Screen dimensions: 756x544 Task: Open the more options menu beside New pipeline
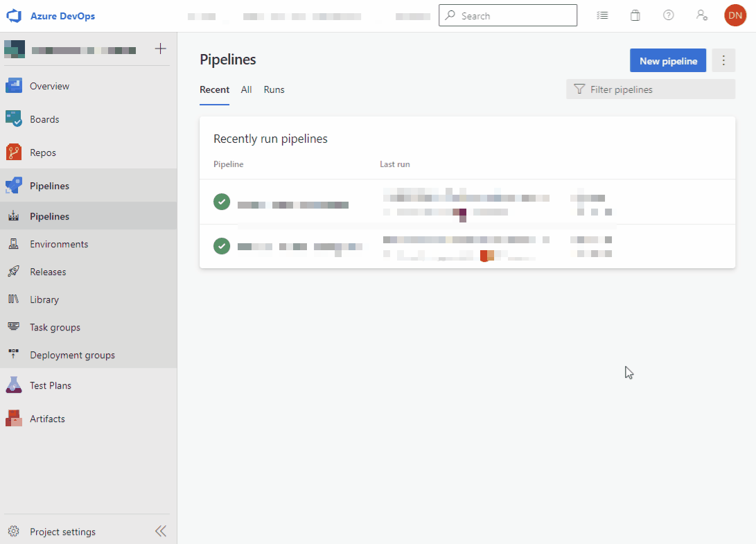723,61
